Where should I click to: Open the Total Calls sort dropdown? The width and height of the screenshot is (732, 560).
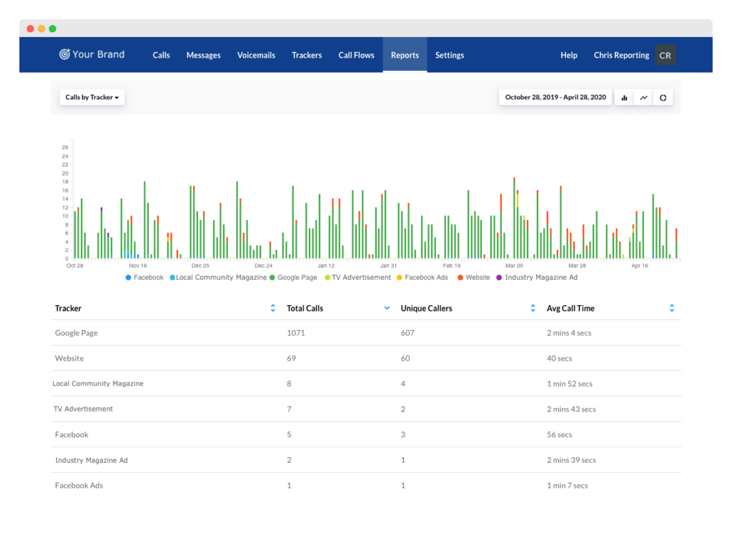coord(387,308)
